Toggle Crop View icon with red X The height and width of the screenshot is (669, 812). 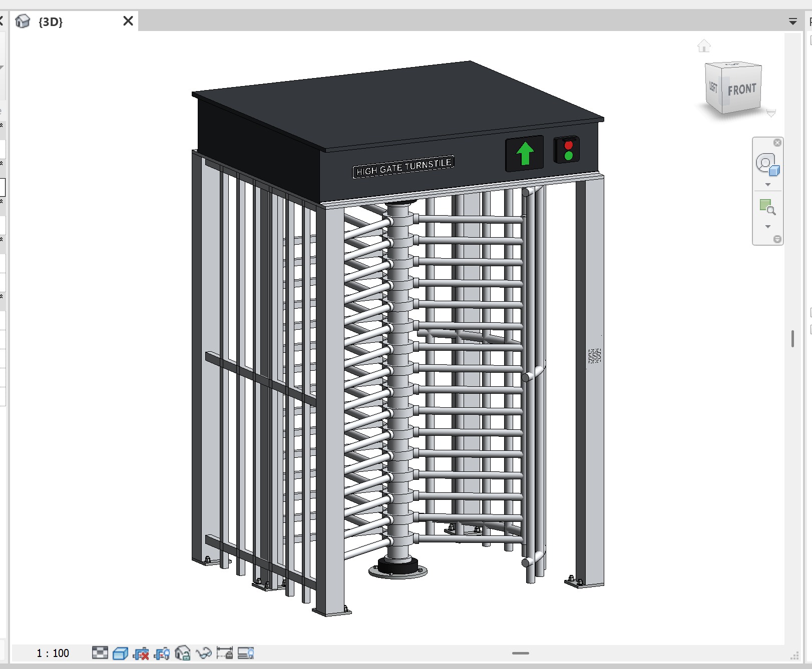click(141, 653)
